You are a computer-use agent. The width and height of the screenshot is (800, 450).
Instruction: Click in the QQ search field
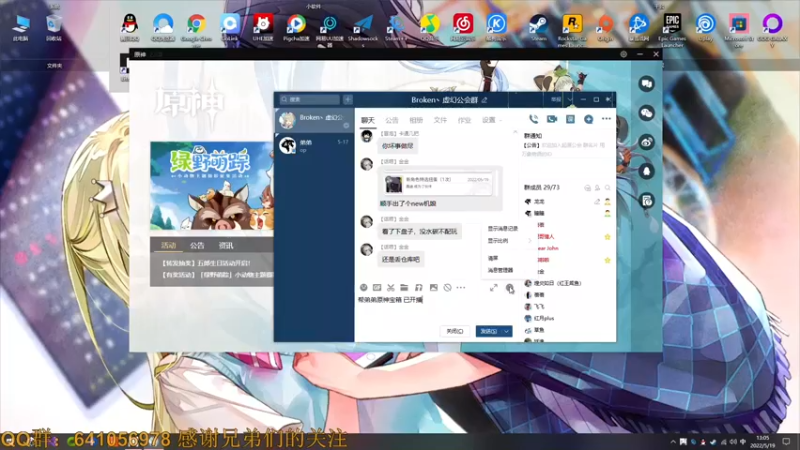coord(310,99)
